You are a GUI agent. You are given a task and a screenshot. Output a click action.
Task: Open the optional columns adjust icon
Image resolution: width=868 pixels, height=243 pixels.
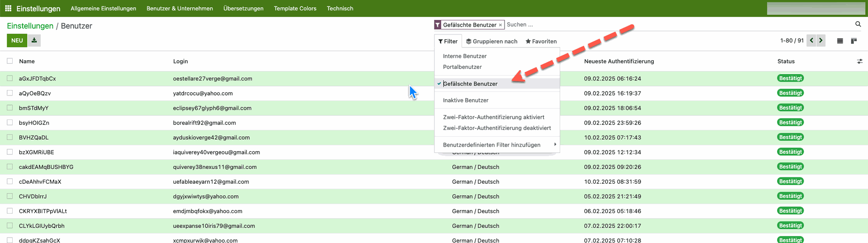click(x=859, y=62)
